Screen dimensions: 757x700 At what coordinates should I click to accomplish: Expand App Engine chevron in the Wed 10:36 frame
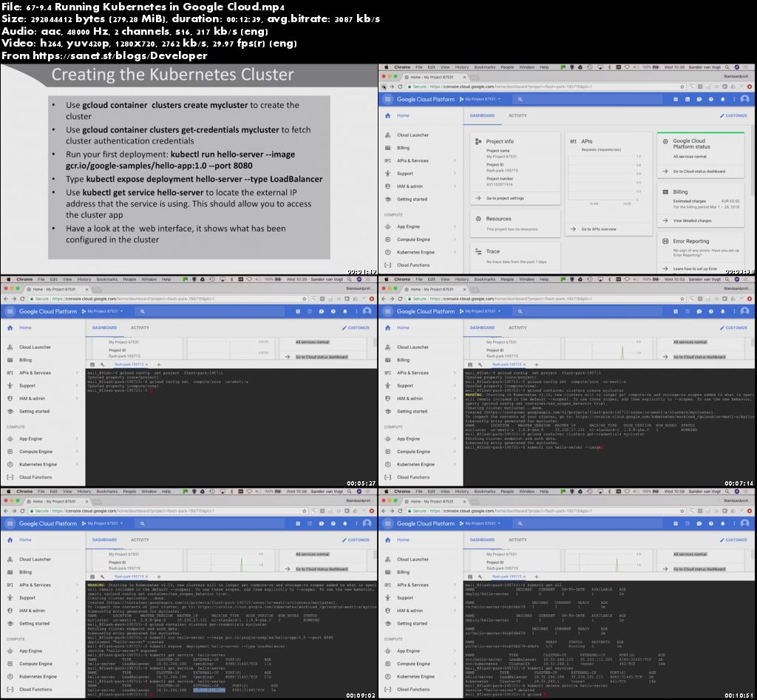pos(455,226)
